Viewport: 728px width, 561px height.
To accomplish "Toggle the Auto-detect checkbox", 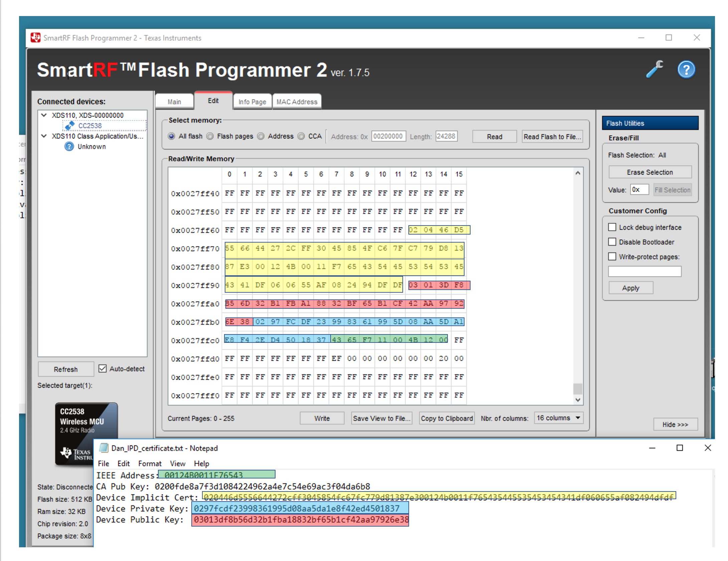I will point(103,369).
